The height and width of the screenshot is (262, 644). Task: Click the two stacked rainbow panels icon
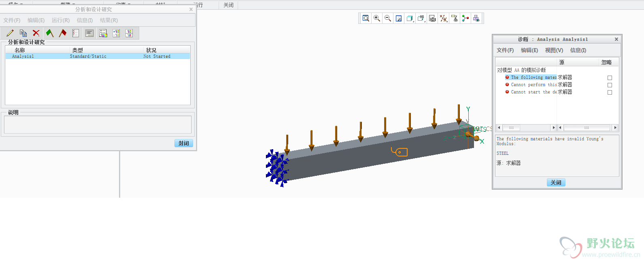[x=129, y=33]
